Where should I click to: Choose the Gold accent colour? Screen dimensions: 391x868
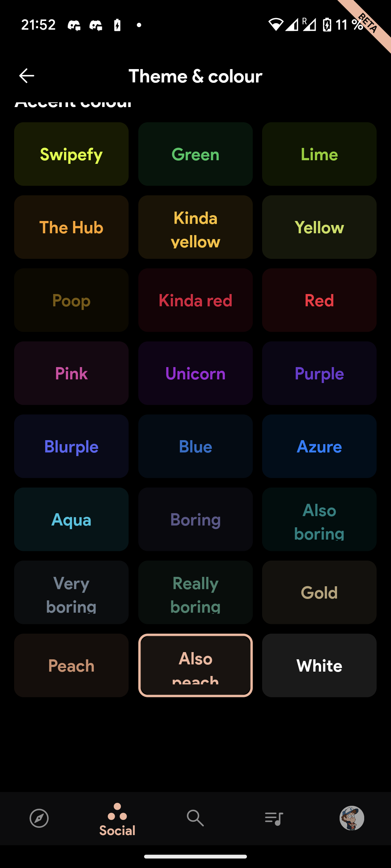[319, 592]
